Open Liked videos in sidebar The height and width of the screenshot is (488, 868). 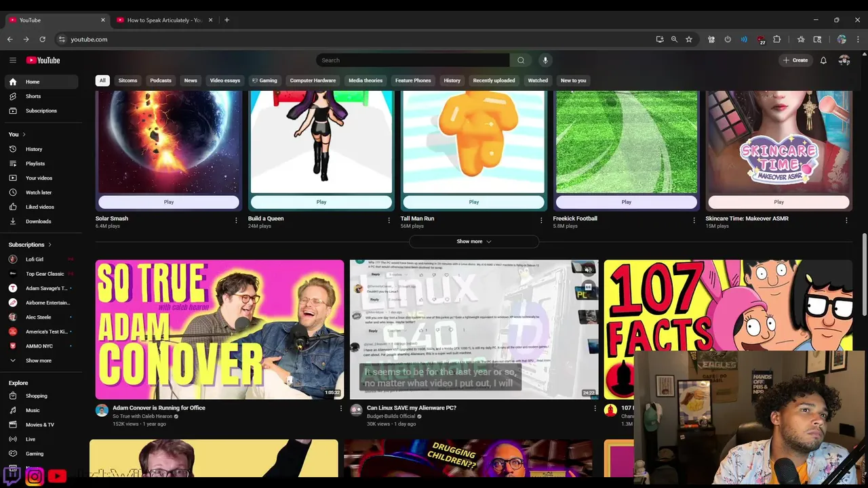pyautogui.click(x=41, y=207)
